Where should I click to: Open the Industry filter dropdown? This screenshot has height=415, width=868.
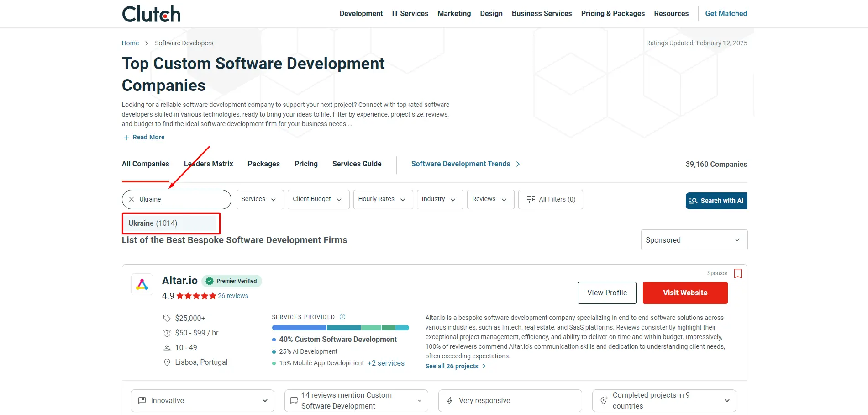pos(440,199)
